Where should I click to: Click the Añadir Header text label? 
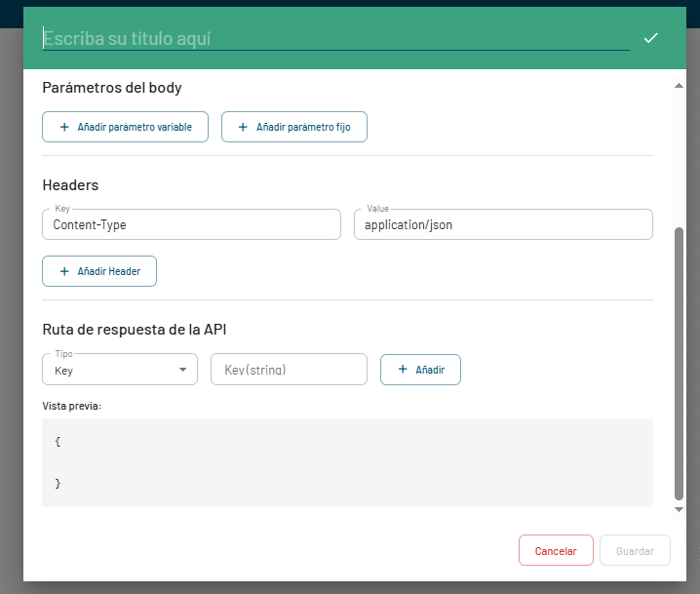click(108, 271)
